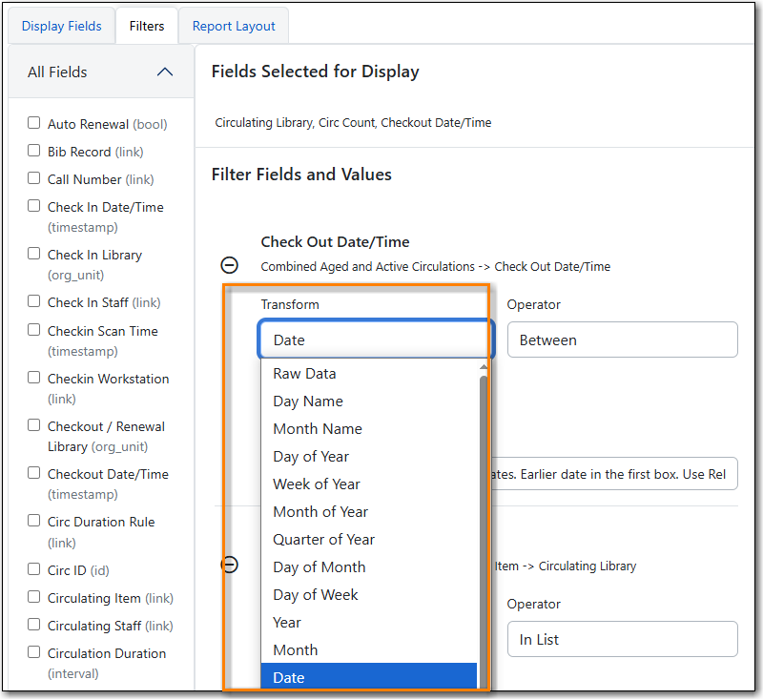Pick Quarter of Year in the list
Viewport: 763px width, 700px height.
(324, 540)
